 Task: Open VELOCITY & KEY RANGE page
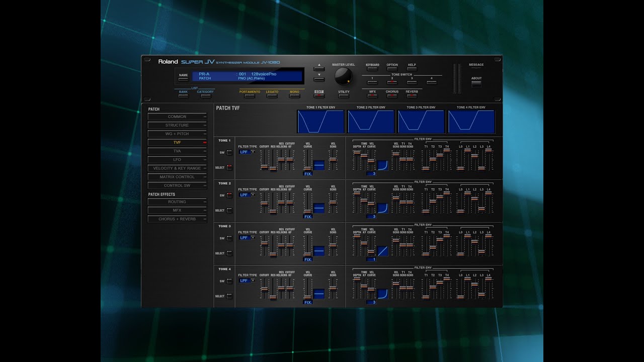pos(177,168)
